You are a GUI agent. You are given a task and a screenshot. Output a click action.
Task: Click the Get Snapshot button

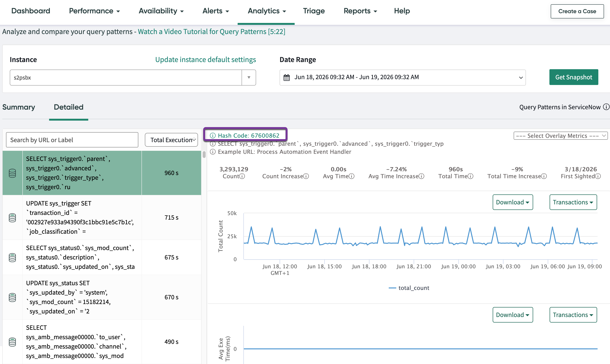574,77
